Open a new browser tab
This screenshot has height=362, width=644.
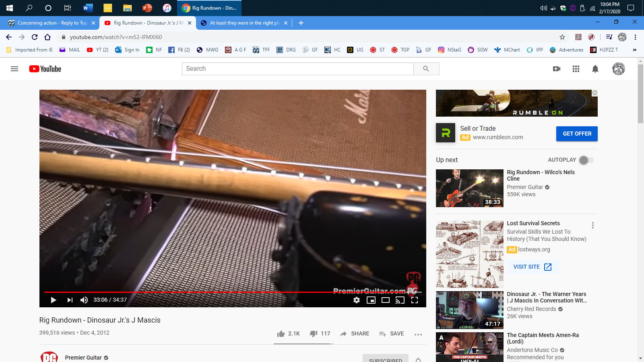pyautogui.click(x=301, y=23)
